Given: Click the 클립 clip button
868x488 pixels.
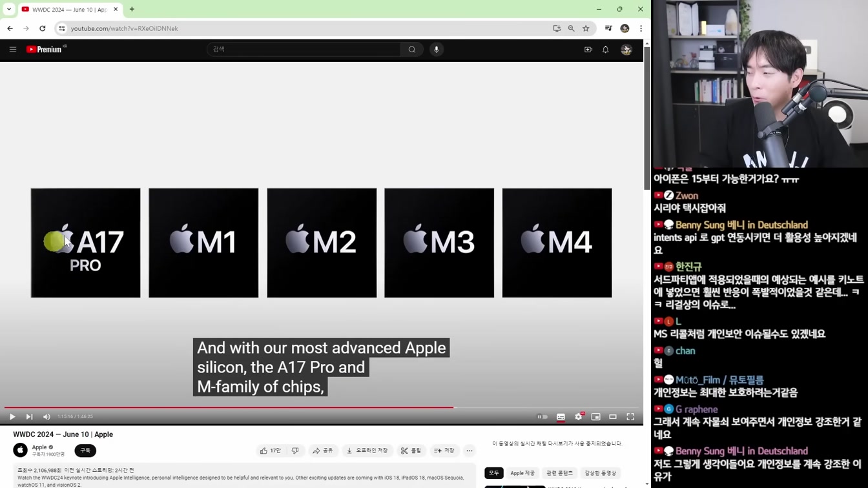Looking at the screenshot, I should (x=411, y=451).
